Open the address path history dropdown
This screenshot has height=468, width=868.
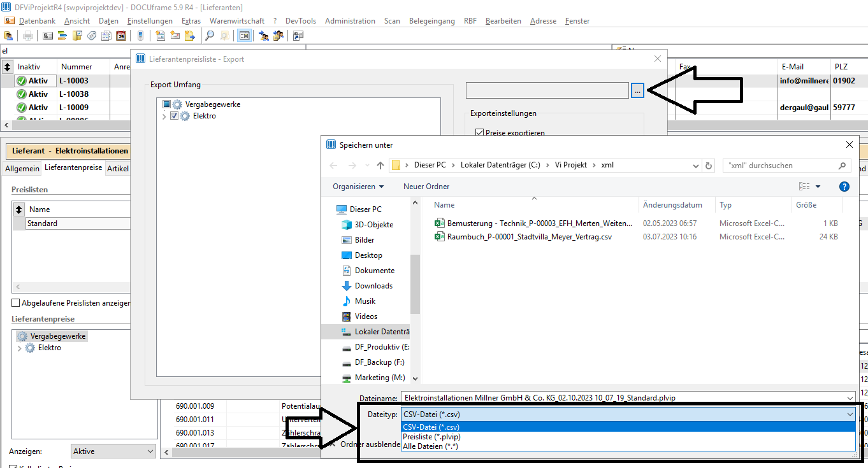696,166
